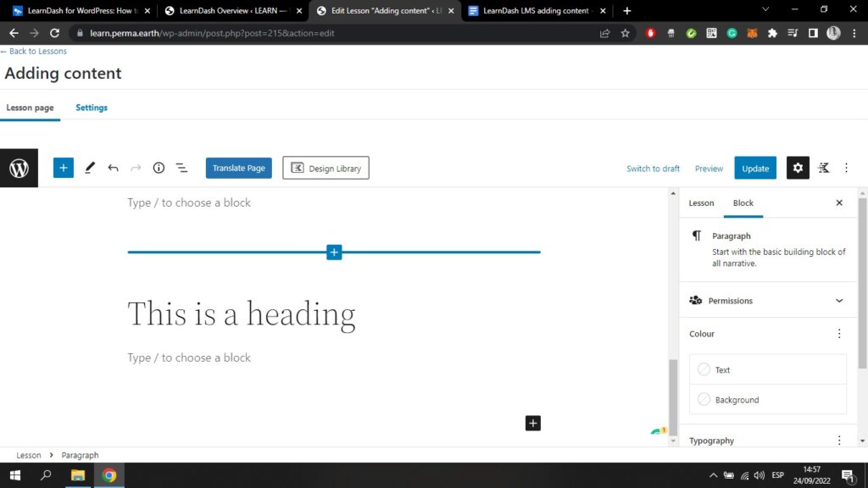
Task: Choose the Background colour swatch
Action: coord(704,399)
